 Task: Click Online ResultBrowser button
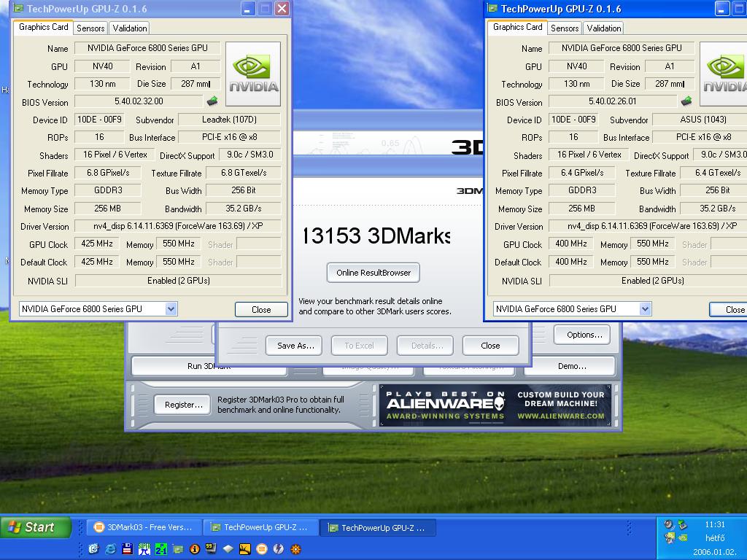pos(373,273)
